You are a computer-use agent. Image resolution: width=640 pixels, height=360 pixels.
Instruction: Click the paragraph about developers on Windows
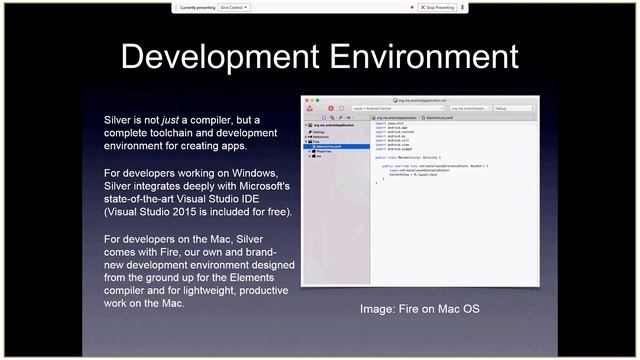click(198, 192)
